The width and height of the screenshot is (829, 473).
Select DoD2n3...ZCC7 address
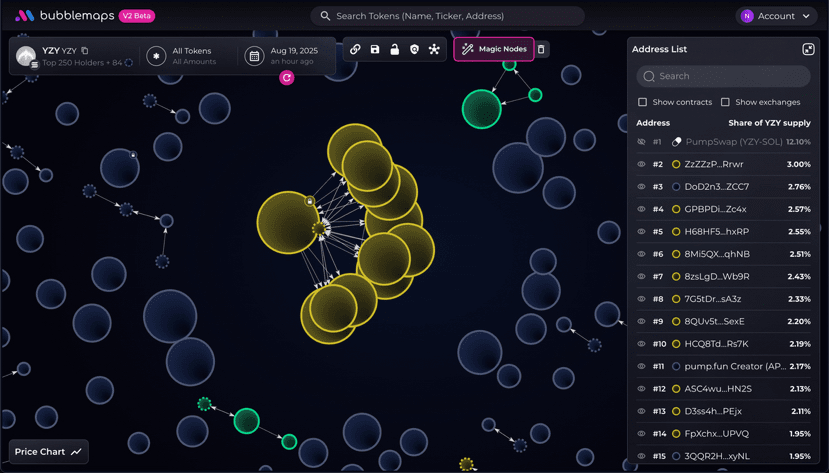[716, 187]
